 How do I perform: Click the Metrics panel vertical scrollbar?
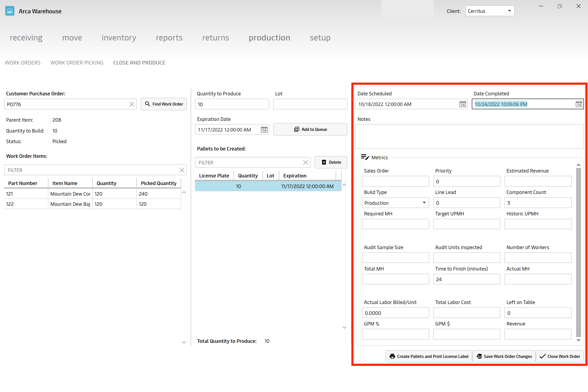[578, 252]
